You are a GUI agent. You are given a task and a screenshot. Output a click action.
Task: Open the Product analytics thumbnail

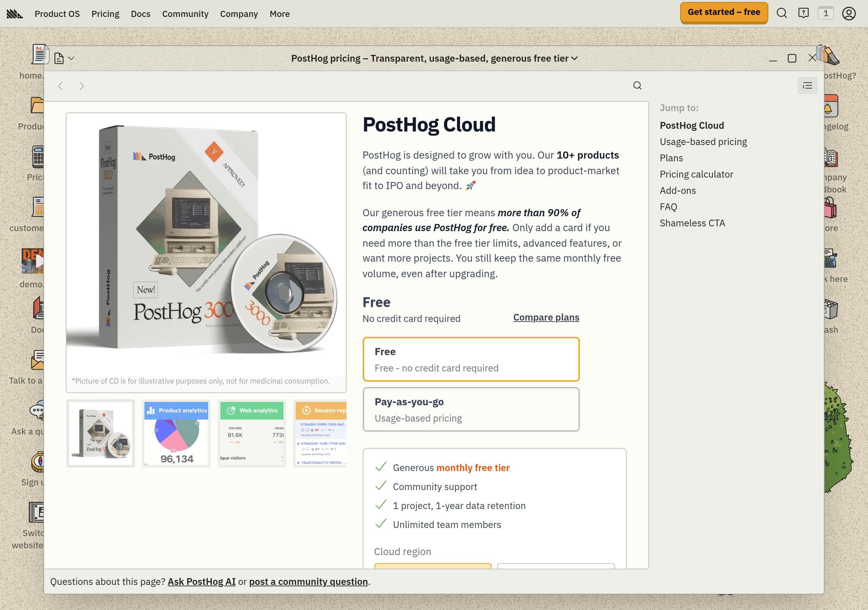tap(176, 433)
